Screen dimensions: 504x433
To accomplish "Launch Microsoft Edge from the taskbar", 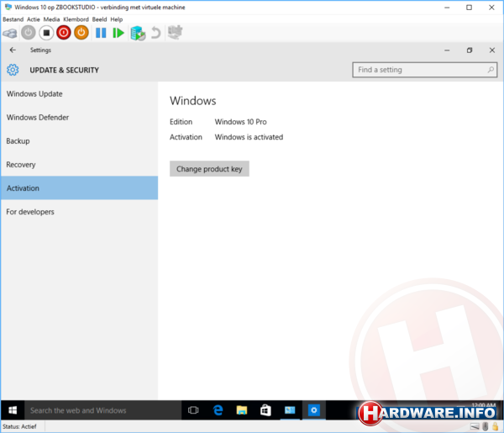I will tap(218, 410).
